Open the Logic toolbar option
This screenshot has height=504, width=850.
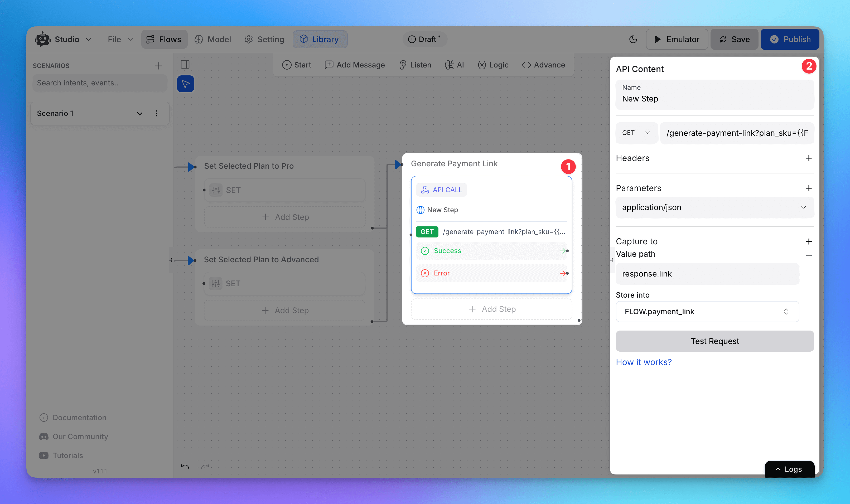[x=493, y=65]
